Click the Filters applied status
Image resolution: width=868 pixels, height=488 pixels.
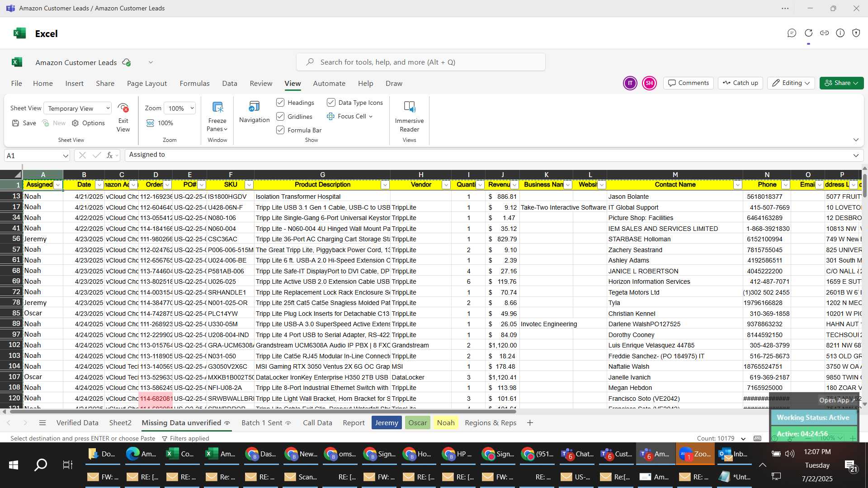tap(185, 438)
